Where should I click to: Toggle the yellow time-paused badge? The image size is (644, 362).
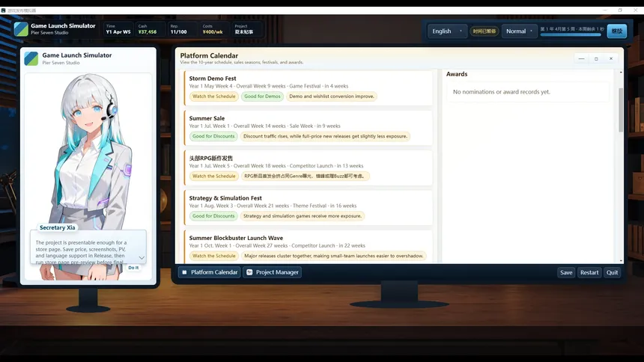(x=484, y=31)
